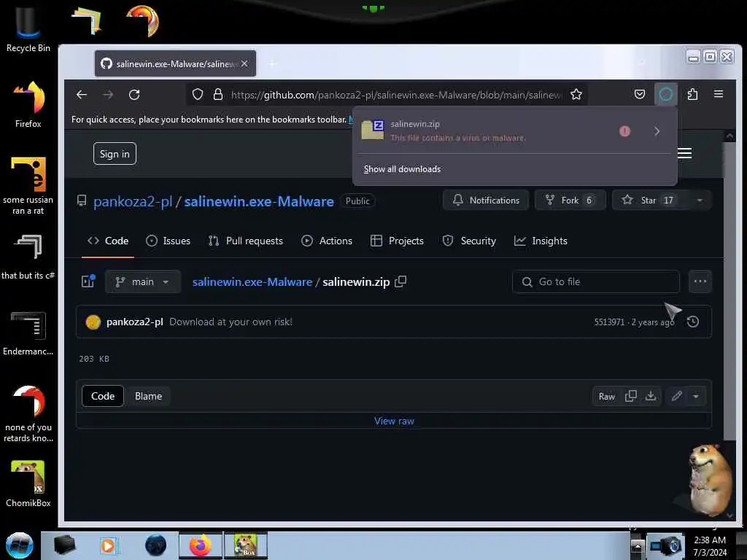Select Recycle Bin desktop icon
The image size is (747, 560).
pyautogui.click(x=28, y=28)
